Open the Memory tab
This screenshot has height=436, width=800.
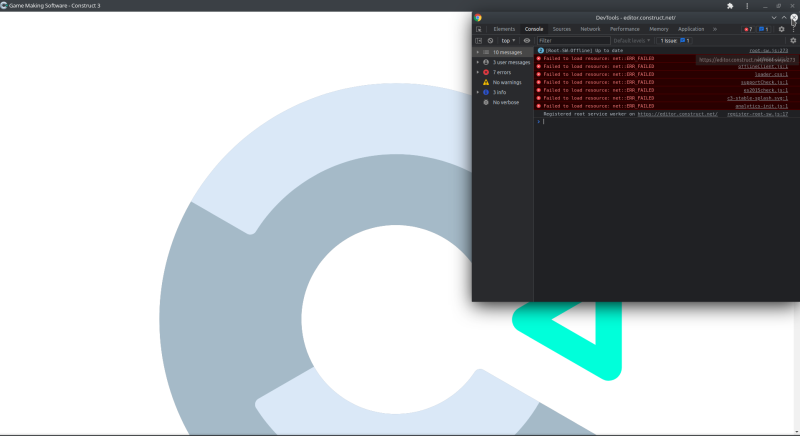pos(659,29)
